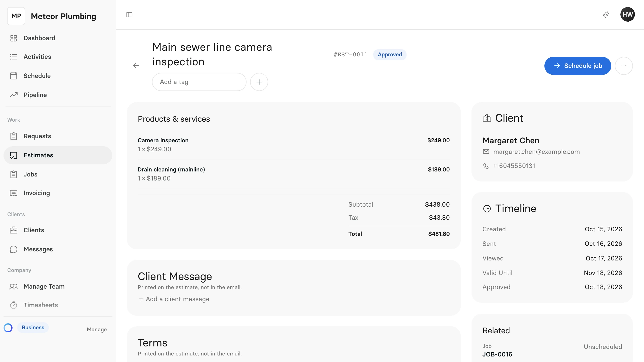This screenshot has height=362, width=644.
Task: Click the usage progress ring icon
Action: pos(8,328)
